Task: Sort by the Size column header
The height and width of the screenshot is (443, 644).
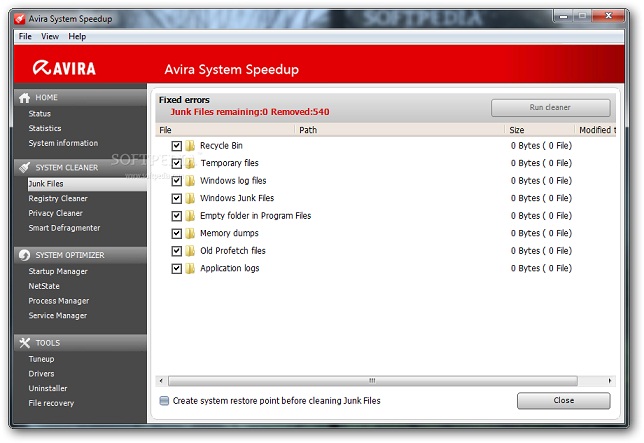Action: coord(540,130)
